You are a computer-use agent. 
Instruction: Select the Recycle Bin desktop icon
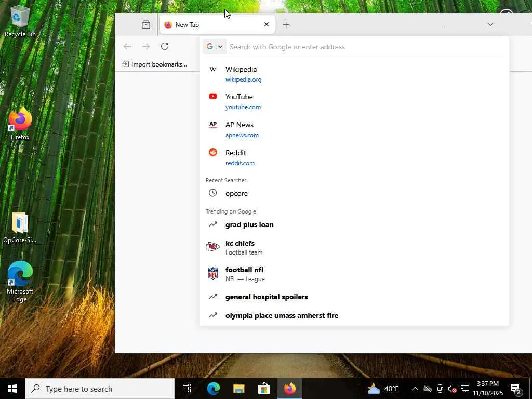20,21
